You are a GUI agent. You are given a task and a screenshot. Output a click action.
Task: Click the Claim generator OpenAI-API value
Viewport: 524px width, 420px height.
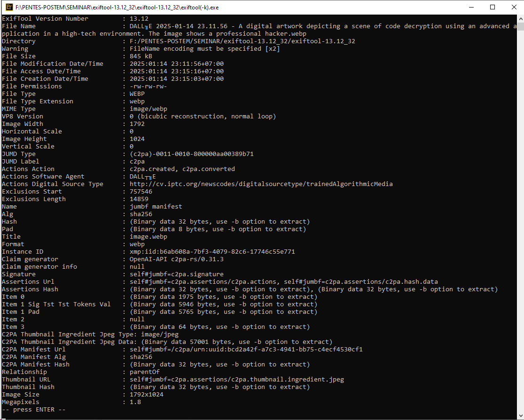click(183, 259)
